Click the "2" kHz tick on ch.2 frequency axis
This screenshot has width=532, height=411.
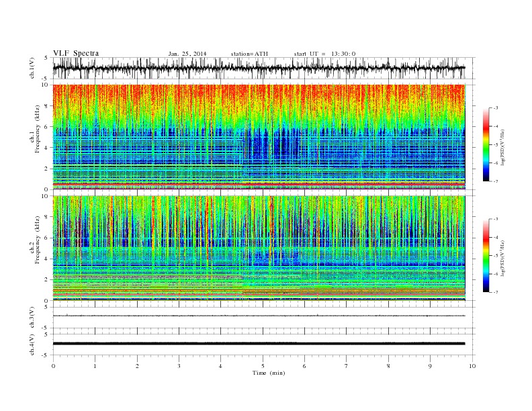[47, 280]
